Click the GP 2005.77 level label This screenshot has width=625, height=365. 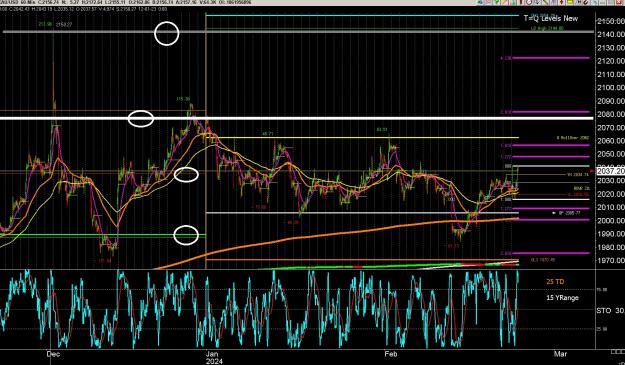pos(569,213)
